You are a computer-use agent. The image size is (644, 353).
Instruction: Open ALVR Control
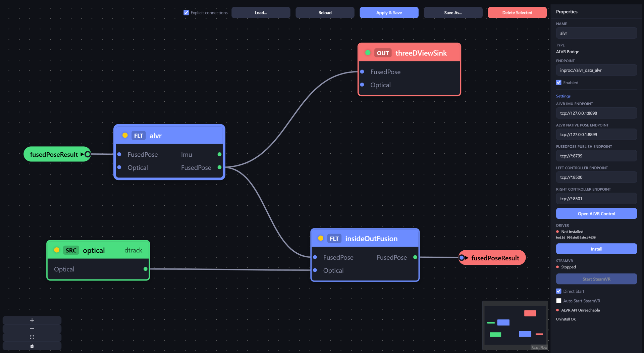tap(596, 214)
